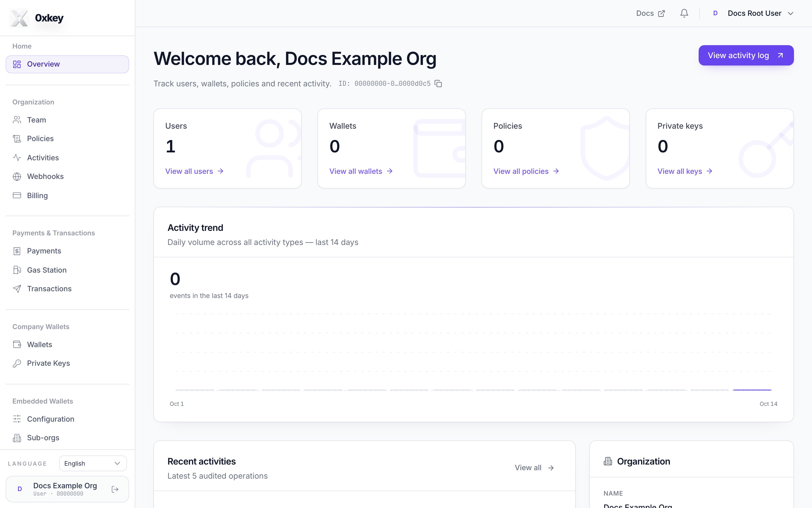The height and width of the screenshot is (508, 812).
Task: Click the Wallets sidebar wallet icon
Action: (x=17, y=344)
